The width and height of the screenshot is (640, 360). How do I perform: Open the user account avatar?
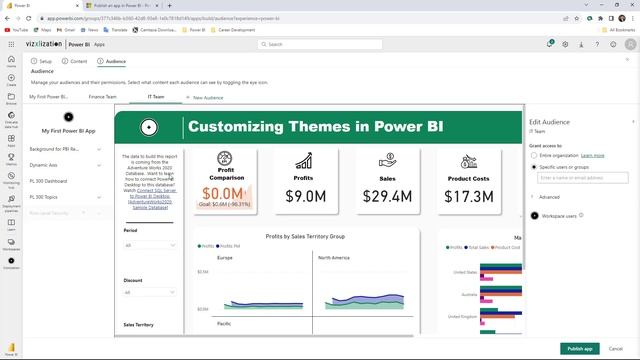coord(630,44)
